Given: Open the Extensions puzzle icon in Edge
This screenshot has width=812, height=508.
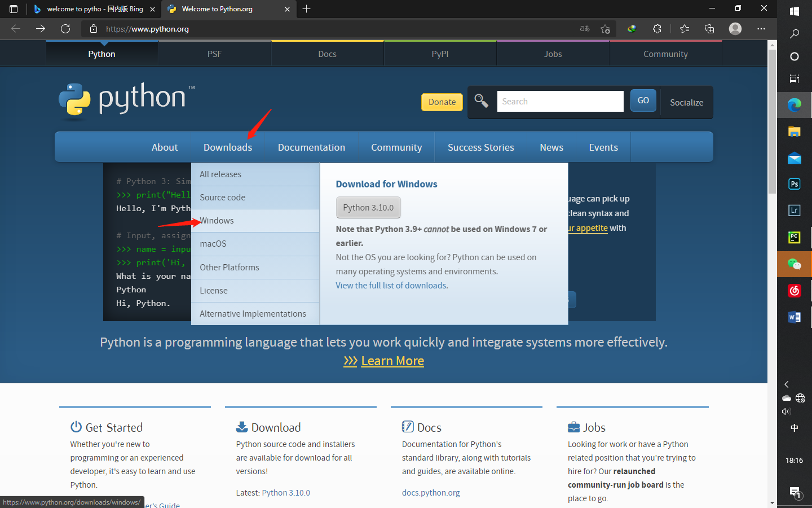Looking at the screenshot, I should click(657, 29).
